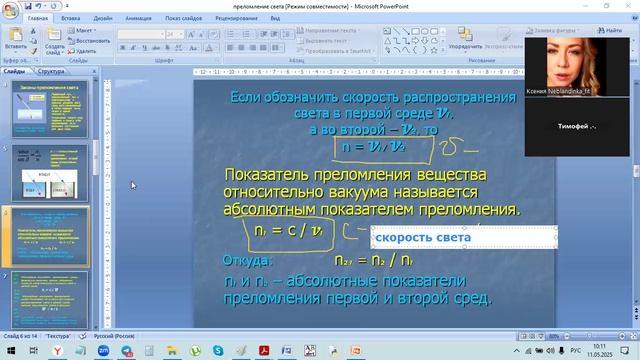This screenshot has width=640, height=360.
Task: Activate the format painter brush
Action: [x=33, y=51]
